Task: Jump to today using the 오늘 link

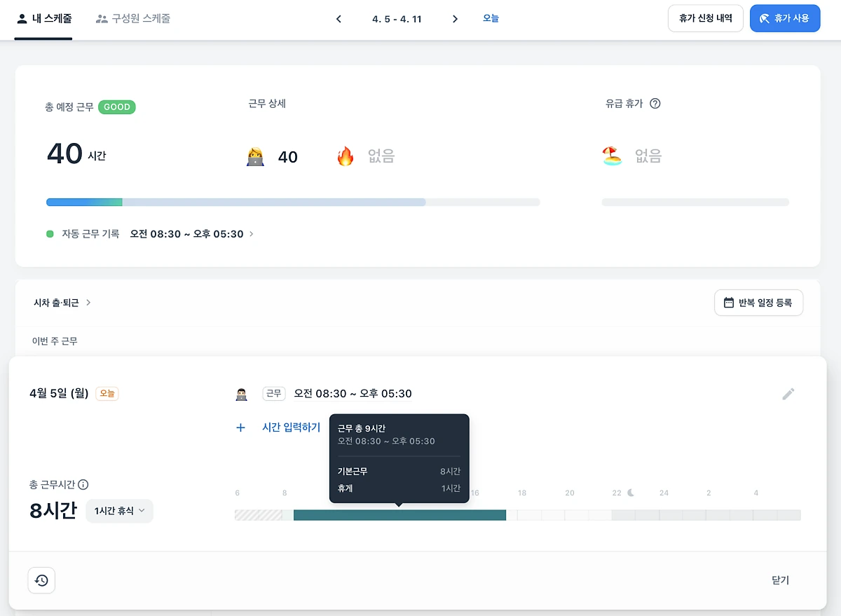Action: click(491, 18)
